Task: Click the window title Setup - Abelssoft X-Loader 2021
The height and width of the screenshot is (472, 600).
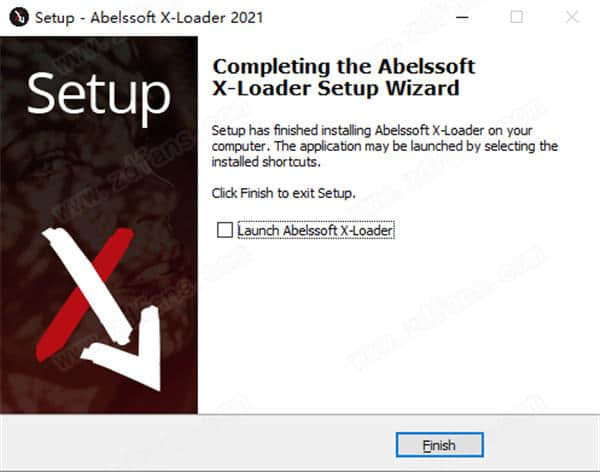Action: click(x=149, y=18)
